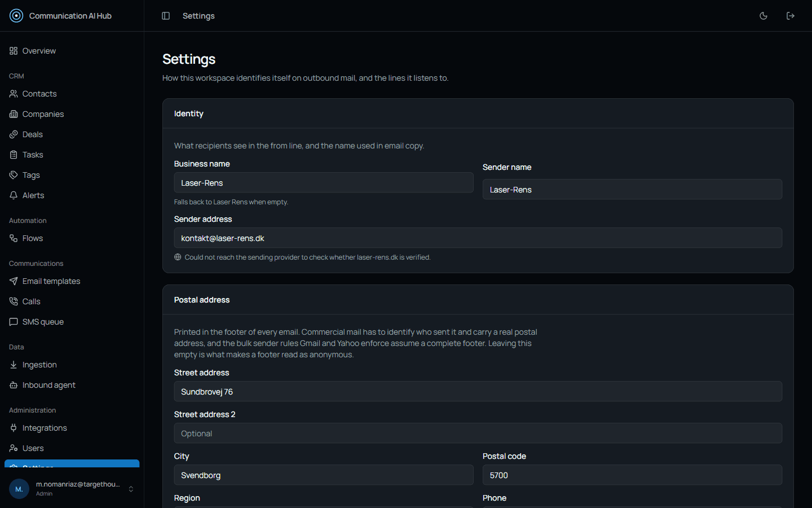Open SMS queue via its message icon

click(x=14, y=322)
